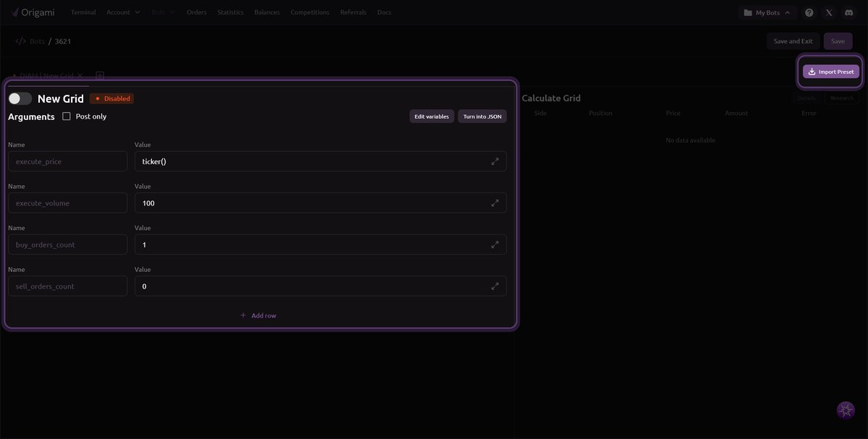
Task: Open the Account dropdown menu
Action: click(123, 12)
